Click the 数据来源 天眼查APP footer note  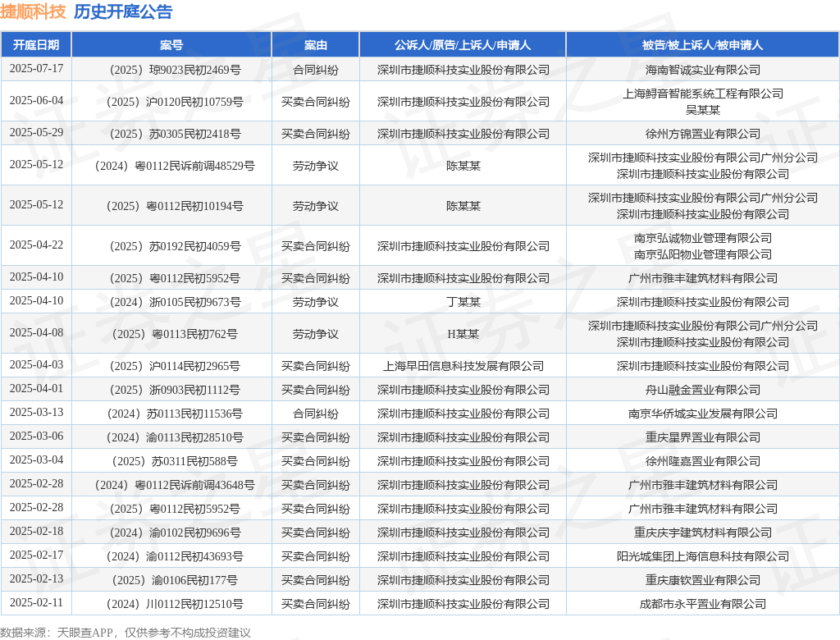click(x=126, y=633)
